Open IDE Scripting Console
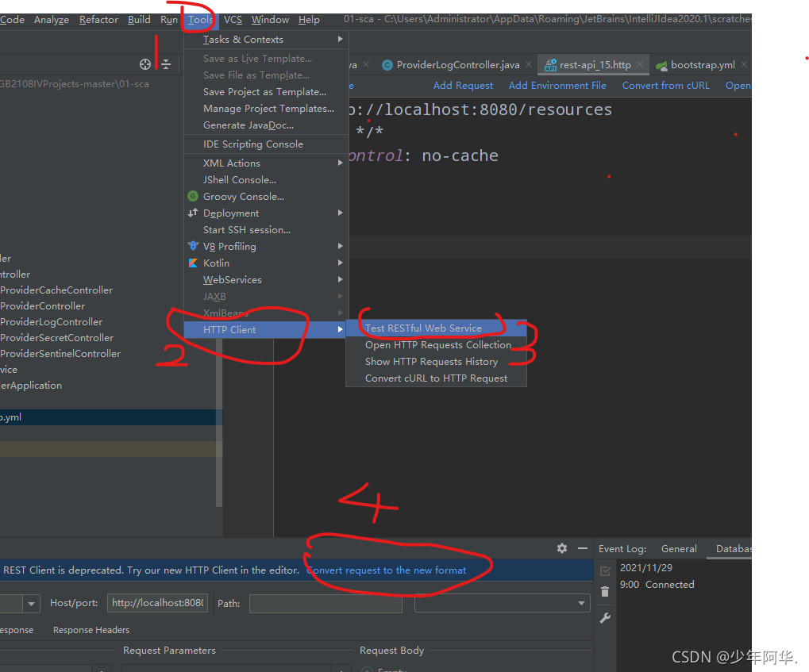The image size is (809, 672). pyautogui.click(x=266, y=144)
